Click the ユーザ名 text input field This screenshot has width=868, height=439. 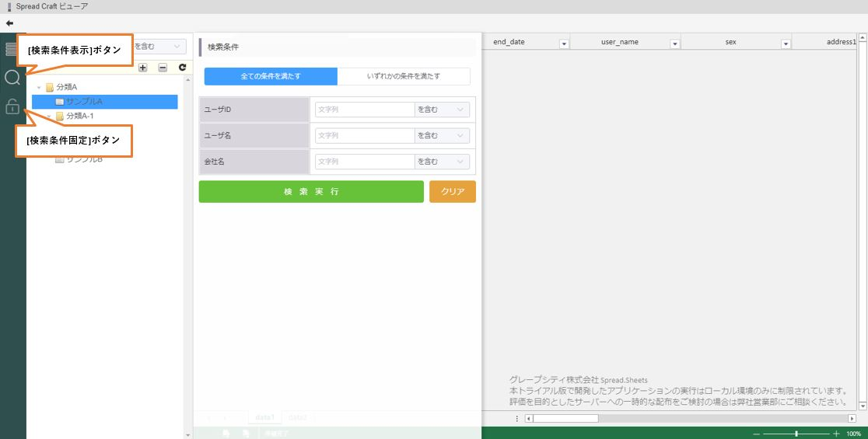tap(364, 136)
